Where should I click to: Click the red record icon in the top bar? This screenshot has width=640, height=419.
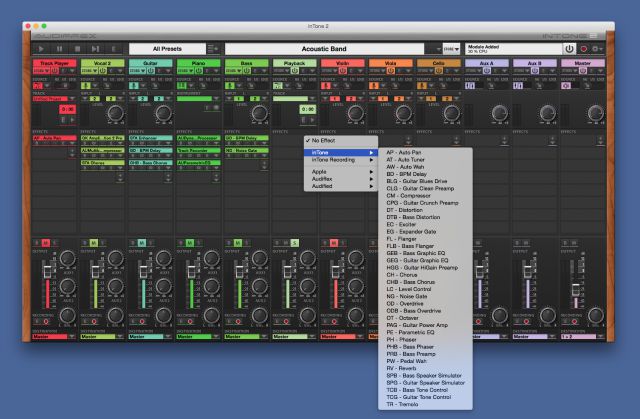(584, 49)
